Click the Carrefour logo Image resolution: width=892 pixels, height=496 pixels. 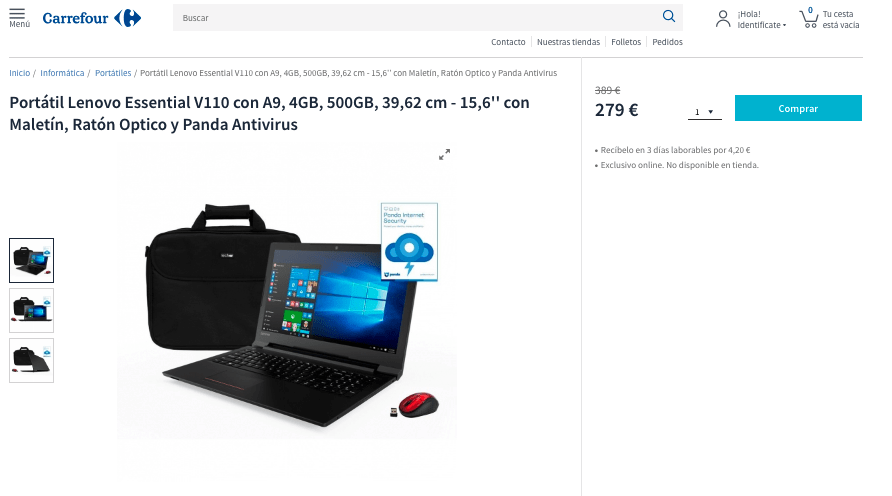pos(92,18)
